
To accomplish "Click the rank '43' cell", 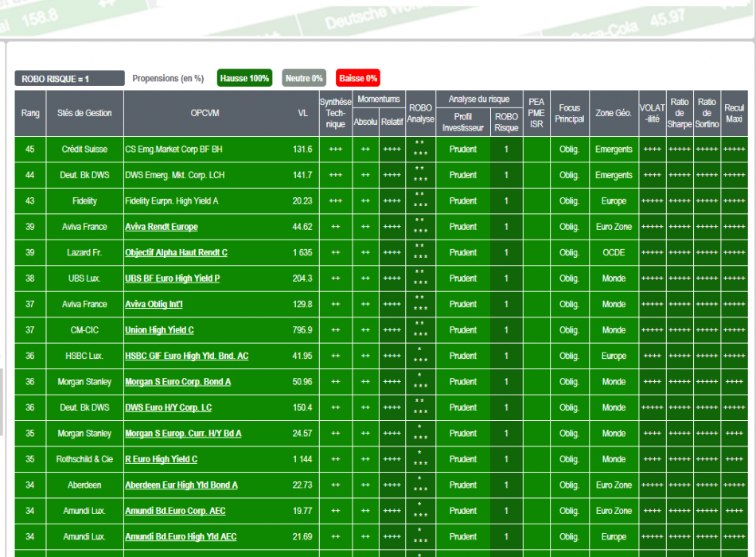I will point(30,201).
